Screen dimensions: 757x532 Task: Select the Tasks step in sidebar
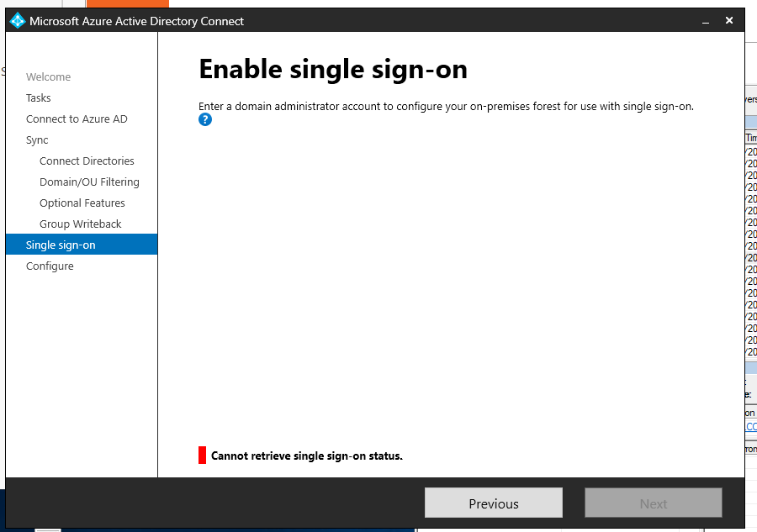(38, 97)
